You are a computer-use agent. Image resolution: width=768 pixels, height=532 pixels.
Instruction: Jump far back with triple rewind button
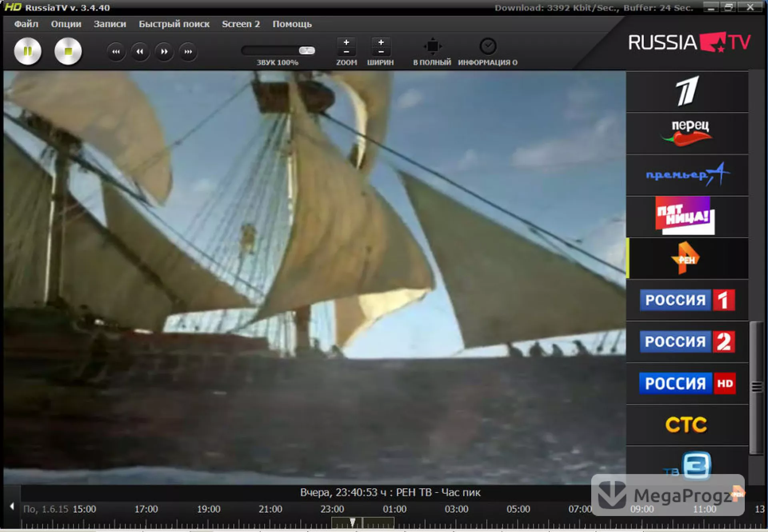(116, 52)
